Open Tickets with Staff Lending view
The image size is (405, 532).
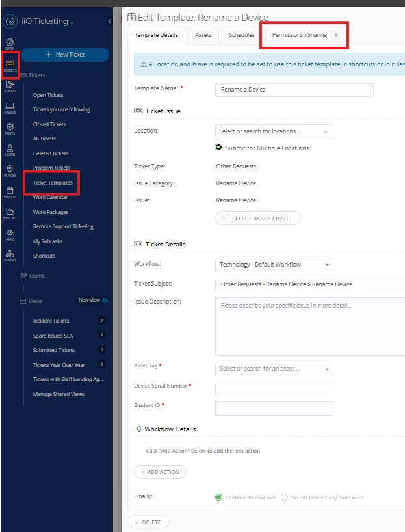(68, 379)
